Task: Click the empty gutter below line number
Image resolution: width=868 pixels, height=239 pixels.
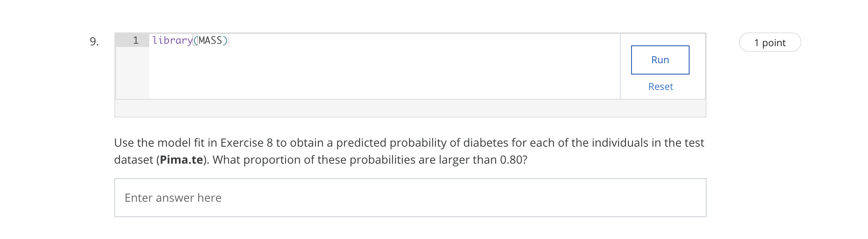Action: (133, 73)
